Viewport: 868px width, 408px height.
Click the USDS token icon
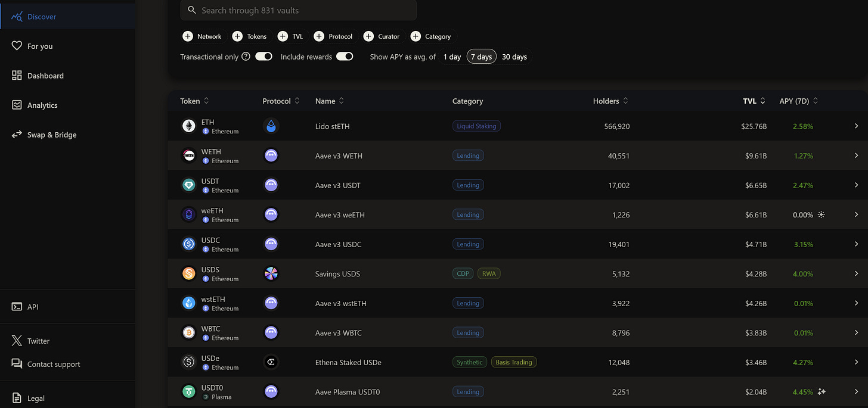[188, 273]
